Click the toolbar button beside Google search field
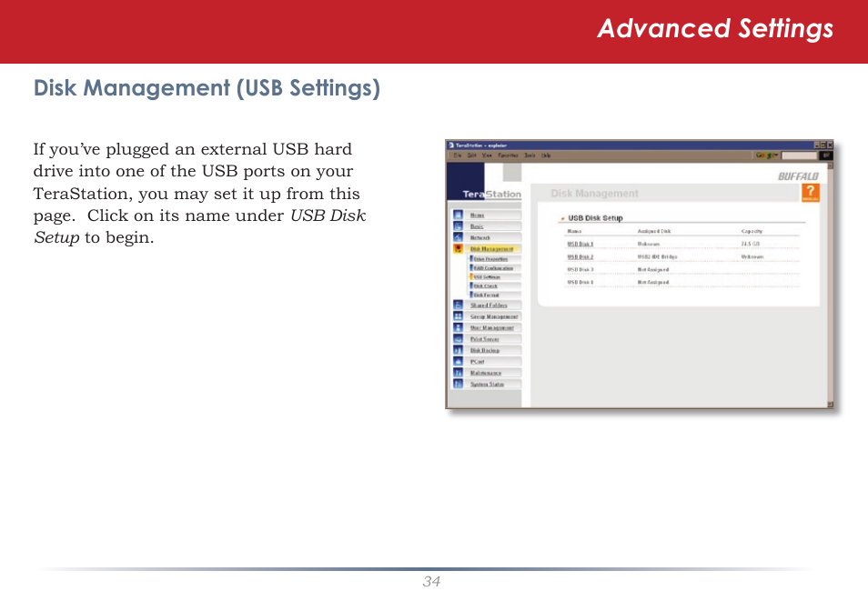The height and width of the screenshot is (601, 868). click(826, 155)
